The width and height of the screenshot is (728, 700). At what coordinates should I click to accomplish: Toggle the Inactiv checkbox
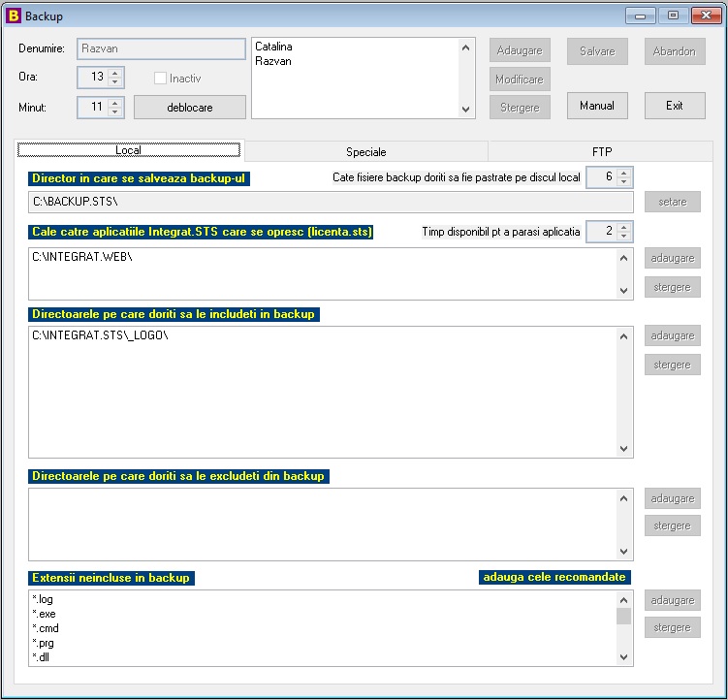(x=160, y=78)
